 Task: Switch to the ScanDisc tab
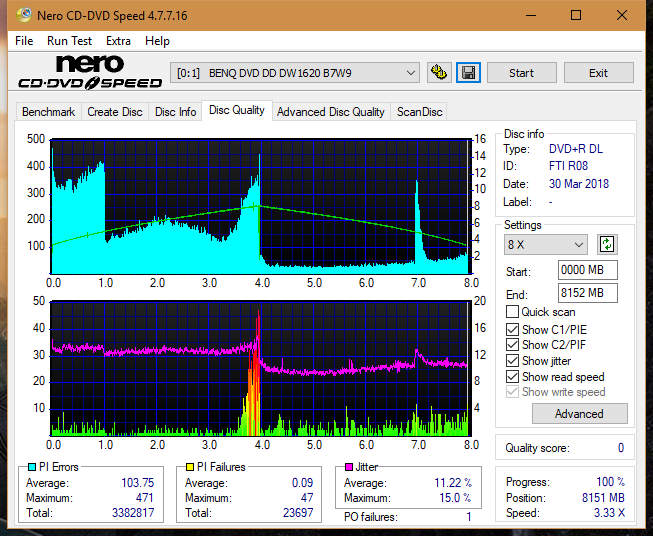coord(419,112)
